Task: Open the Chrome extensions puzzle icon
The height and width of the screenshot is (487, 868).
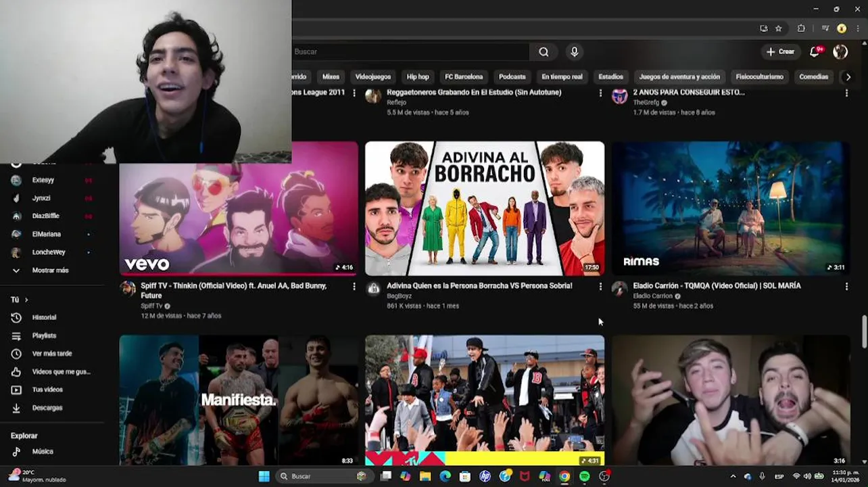Action: tap(801, 28)
